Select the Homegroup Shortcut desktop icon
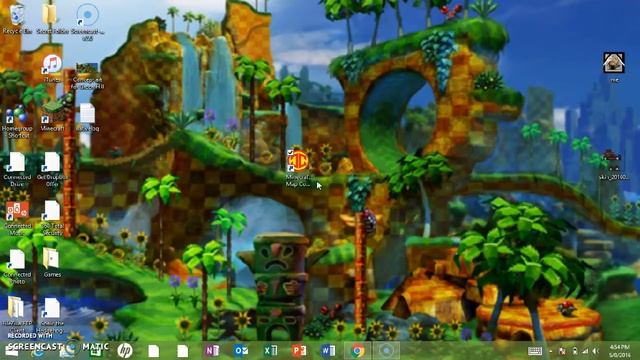The height and width of the screenshot is (360, 640). click(17, 121)
